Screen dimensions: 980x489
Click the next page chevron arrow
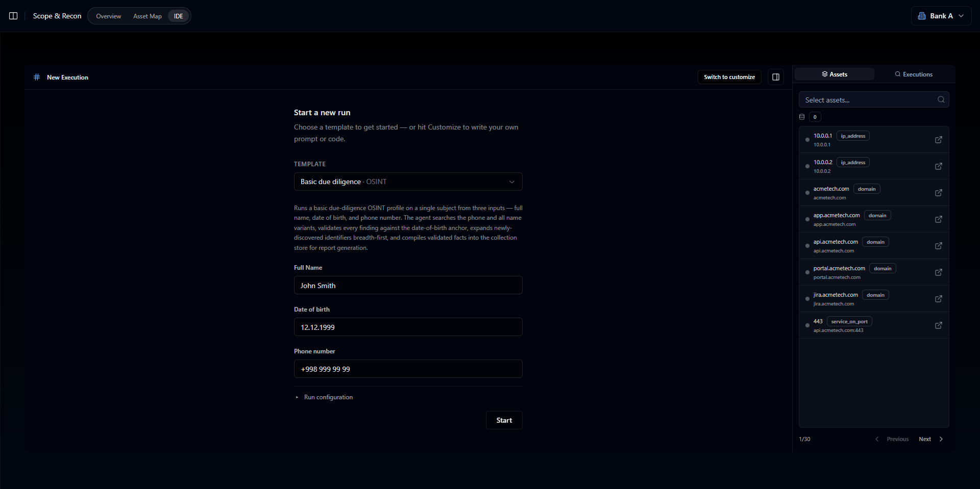click(941, 439)
